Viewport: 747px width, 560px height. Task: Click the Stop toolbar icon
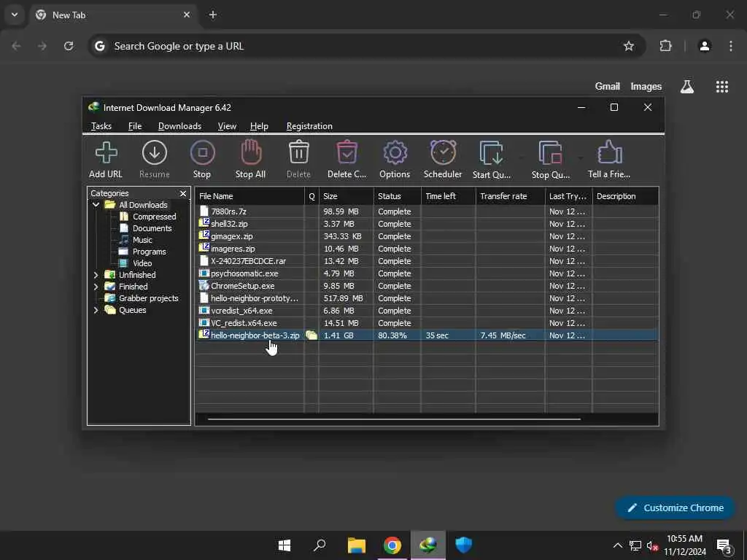coord(202,153)
